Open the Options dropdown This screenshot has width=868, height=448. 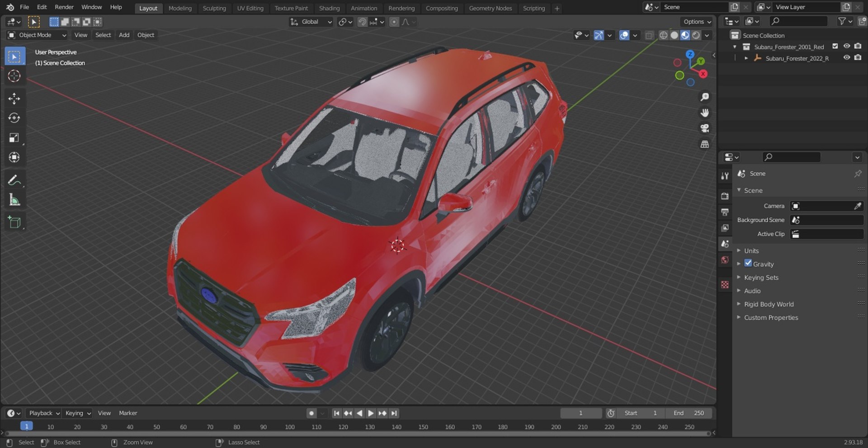click(697, 22)
